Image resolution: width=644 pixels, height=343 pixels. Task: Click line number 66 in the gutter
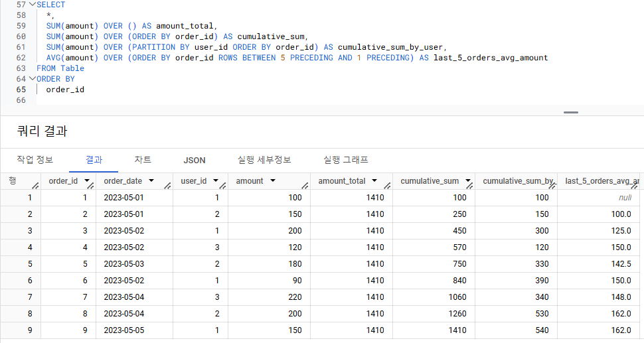21,100
